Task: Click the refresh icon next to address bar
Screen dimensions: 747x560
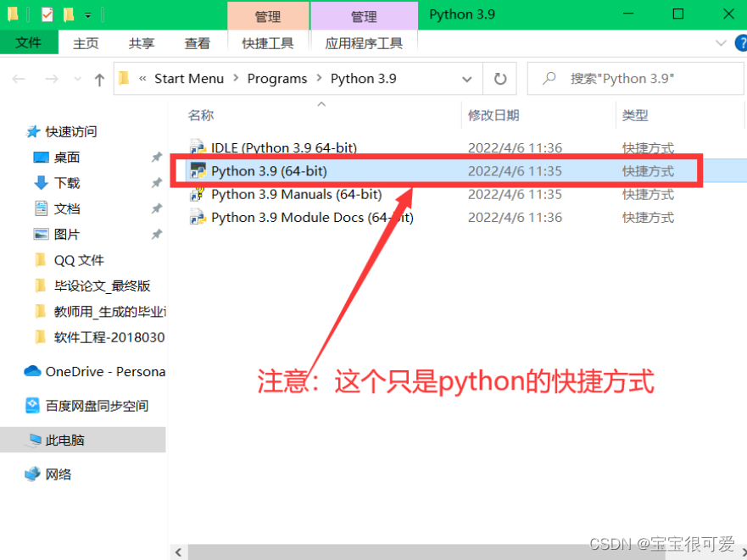Action: pos(500,79)
